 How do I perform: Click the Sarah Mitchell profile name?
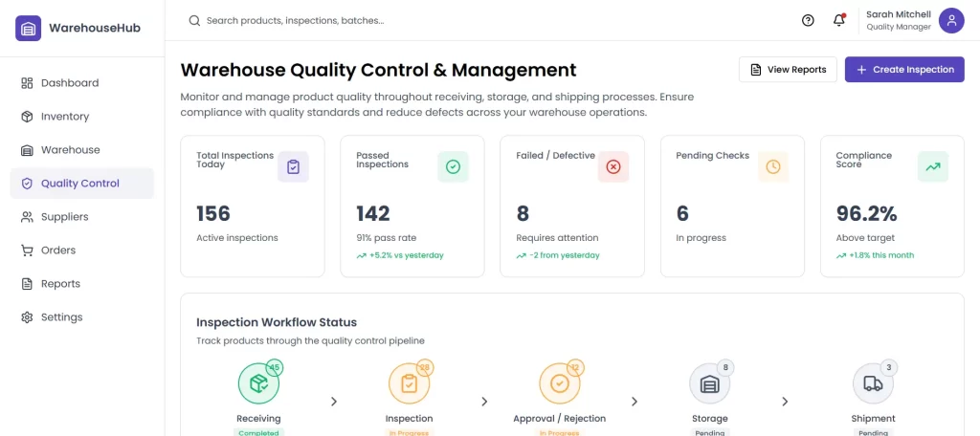pos(898,14)
